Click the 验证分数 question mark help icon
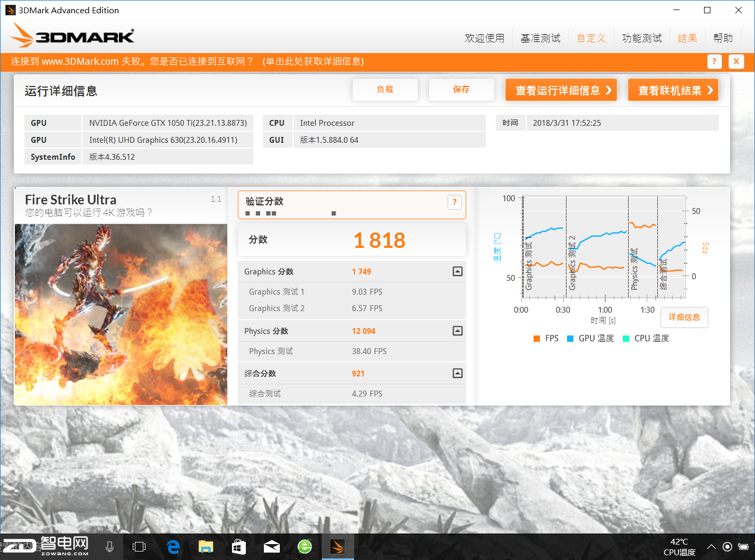 [454, 202]
